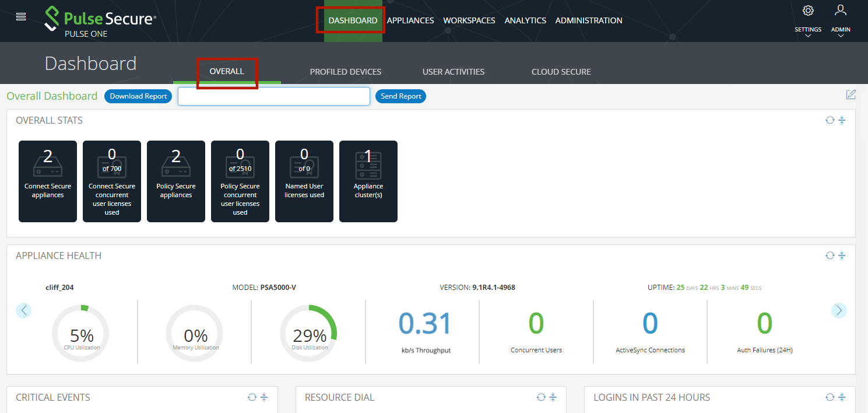The height and width of the screenshot is (413, 868).
Task: Open the Settings gear menu
Action: (808, 11)
